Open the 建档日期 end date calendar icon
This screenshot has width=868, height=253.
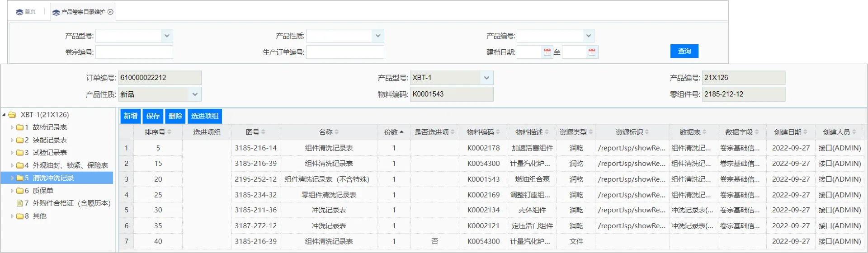592,52
